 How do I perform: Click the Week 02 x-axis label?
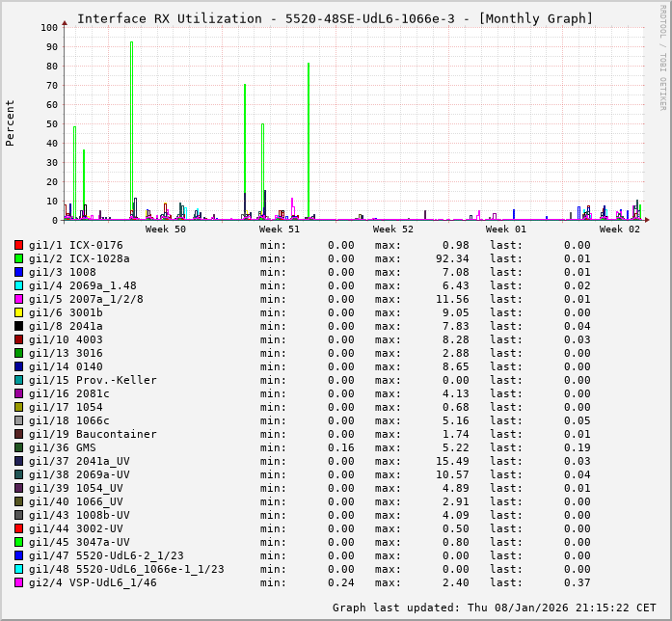click(620, 229)
